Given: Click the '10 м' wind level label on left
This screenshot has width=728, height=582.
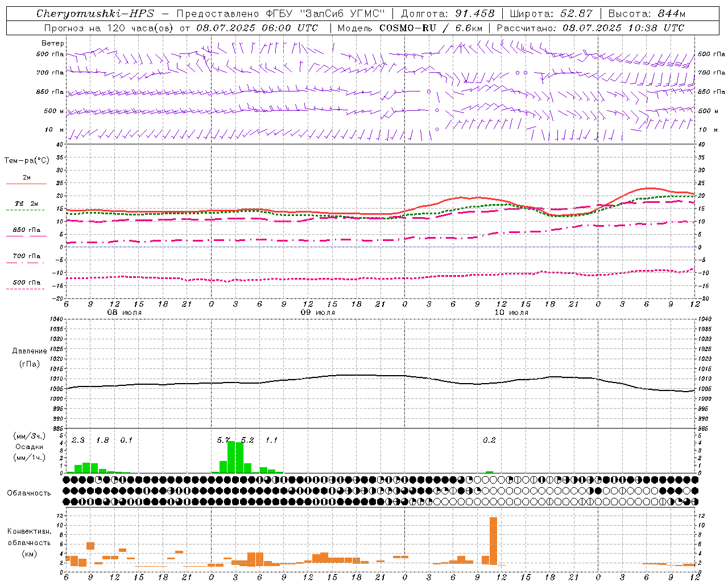Looking at the screenshot, I should point(54,130).
